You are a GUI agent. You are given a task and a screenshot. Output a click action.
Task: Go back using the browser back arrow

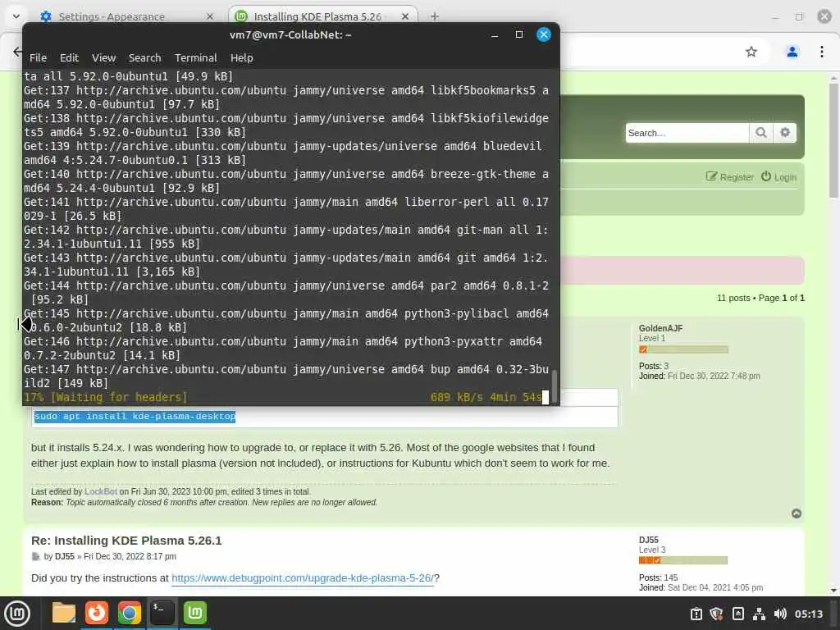click(x=18, y=52)
